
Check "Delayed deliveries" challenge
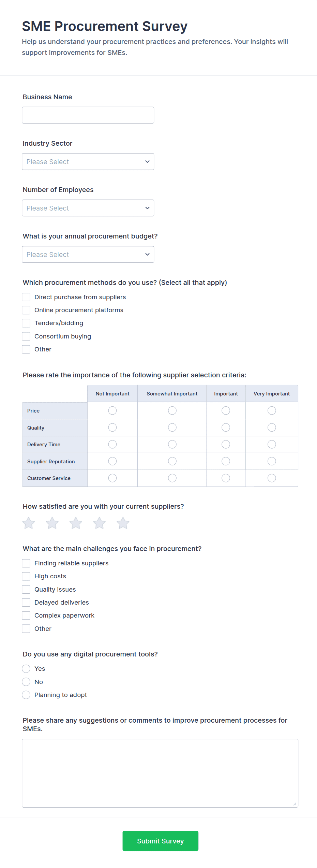(x=26, y=602)
